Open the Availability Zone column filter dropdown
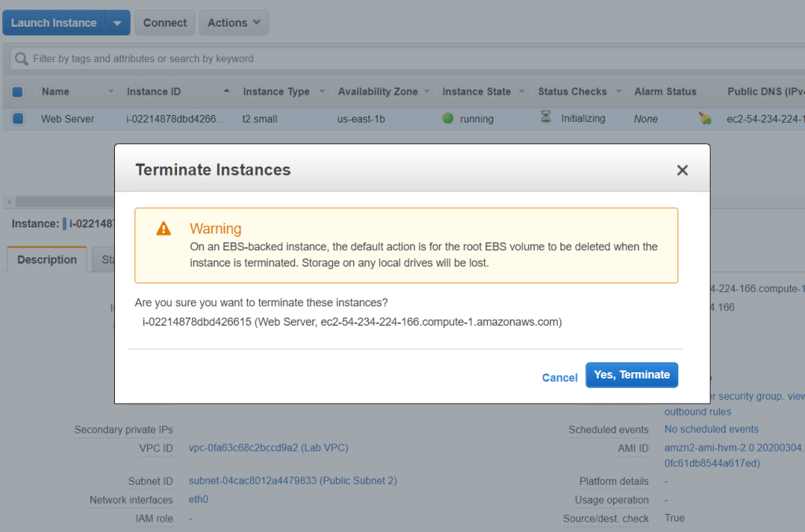The height and width of the screenshot is (532, 805). (427, 92)
